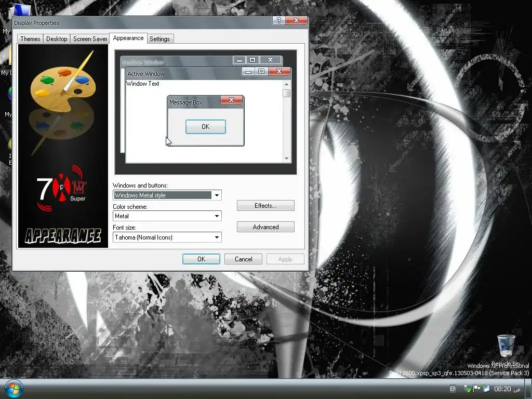Click the EN language indicator in tray

[453, 389]
